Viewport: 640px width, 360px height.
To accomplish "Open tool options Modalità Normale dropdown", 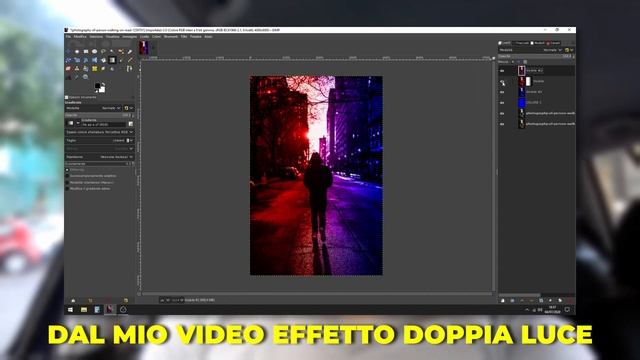I will click(94, 108).
